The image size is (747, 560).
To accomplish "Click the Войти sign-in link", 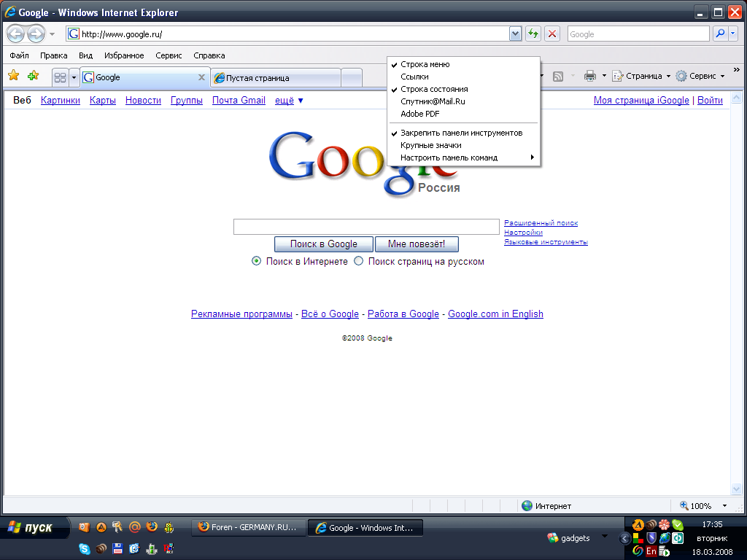I will 710,100.
